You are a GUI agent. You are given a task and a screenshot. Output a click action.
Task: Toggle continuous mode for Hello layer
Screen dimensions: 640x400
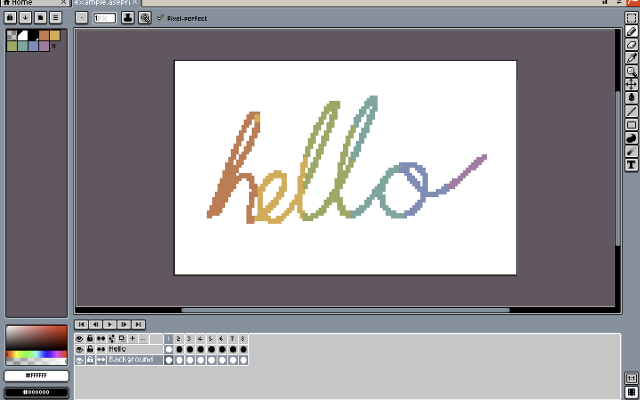point(100,349)
